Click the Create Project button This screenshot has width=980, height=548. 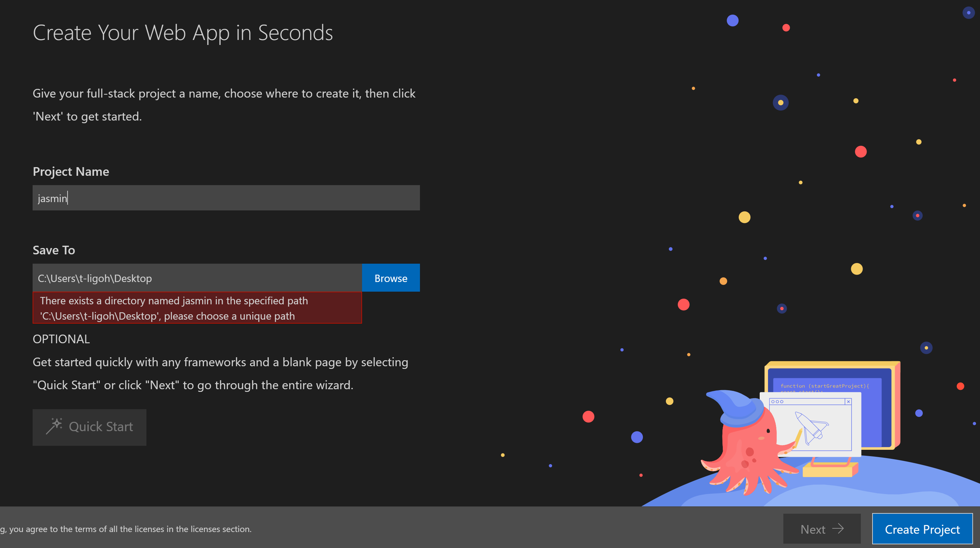click(x=922, y=529)
